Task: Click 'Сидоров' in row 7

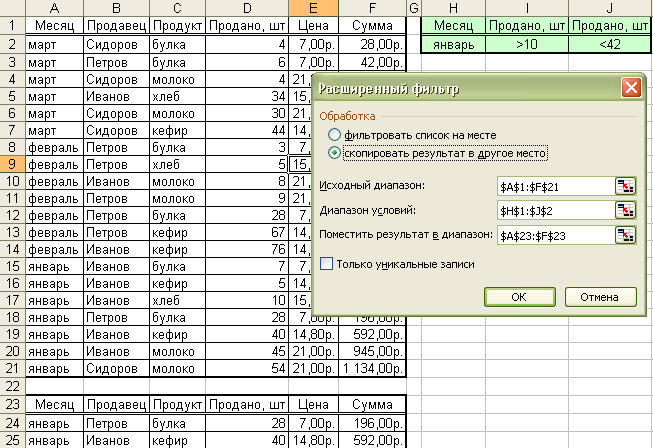Action: [116, 130]
